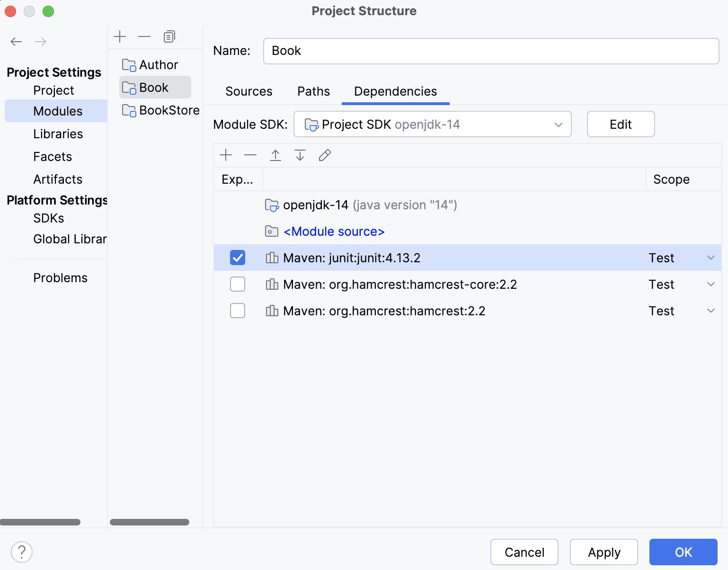Move the selected dependency up
This screenshot has width=728, height=570.
(x=275, y=155)
